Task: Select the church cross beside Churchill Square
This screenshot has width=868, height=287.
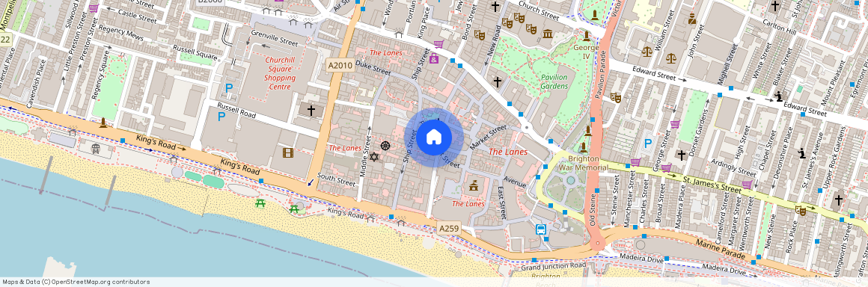Action: pyautogui.click(x=311, y=111)
